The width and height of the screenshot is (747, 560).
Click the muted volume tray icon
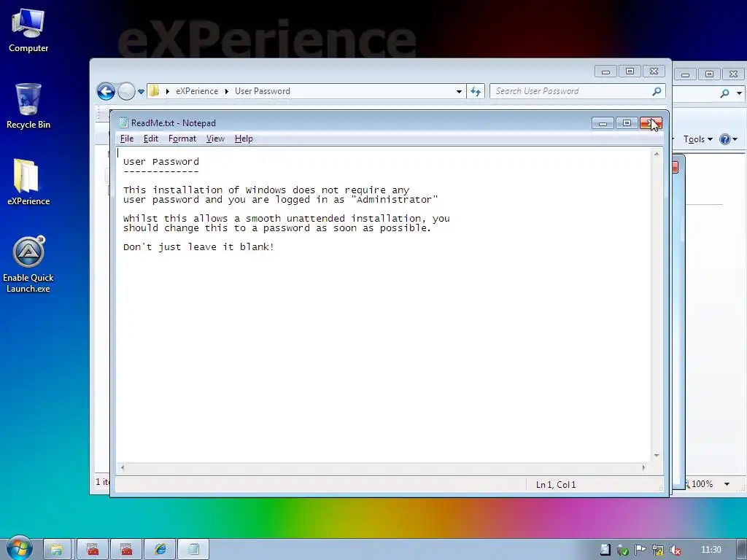click(675, 550)
